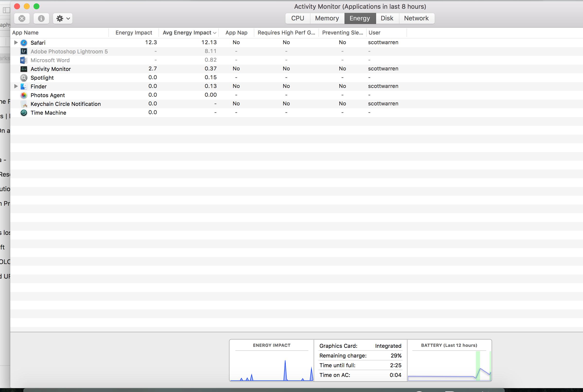
Task: Select the Spotlight row name
Action: tap(42, 78)
